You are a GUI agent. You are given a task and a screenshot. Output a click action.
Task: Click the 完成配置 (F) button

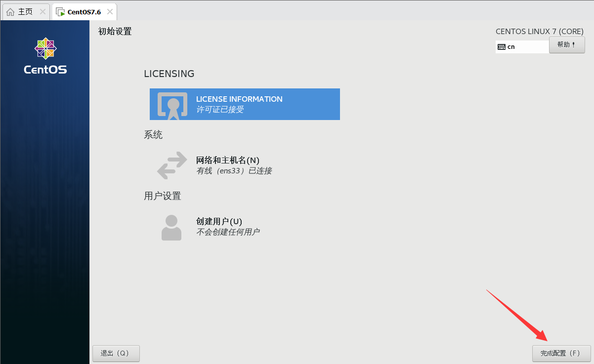[x=561, y=354]
